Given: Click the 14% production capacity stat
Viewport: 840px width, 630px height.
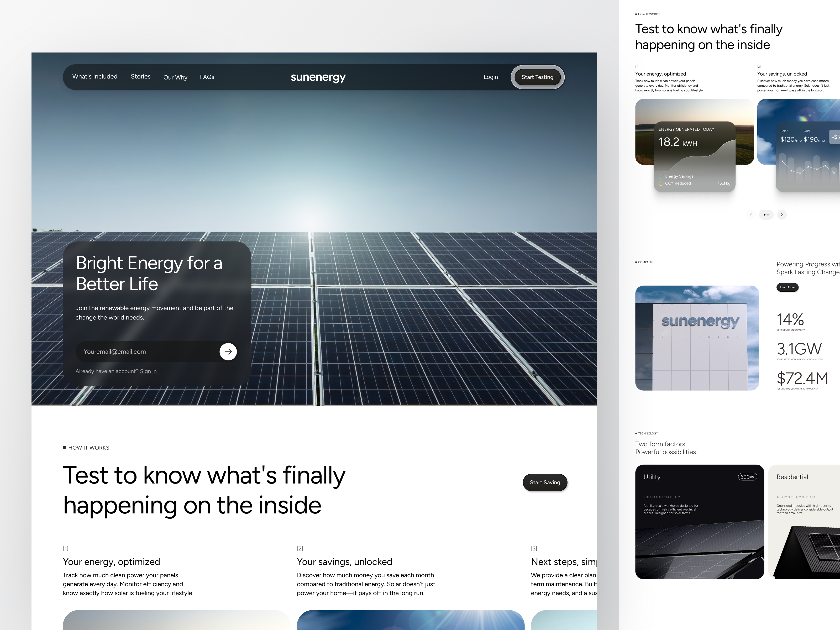Looking at the screenshot, I should point(790,321).
